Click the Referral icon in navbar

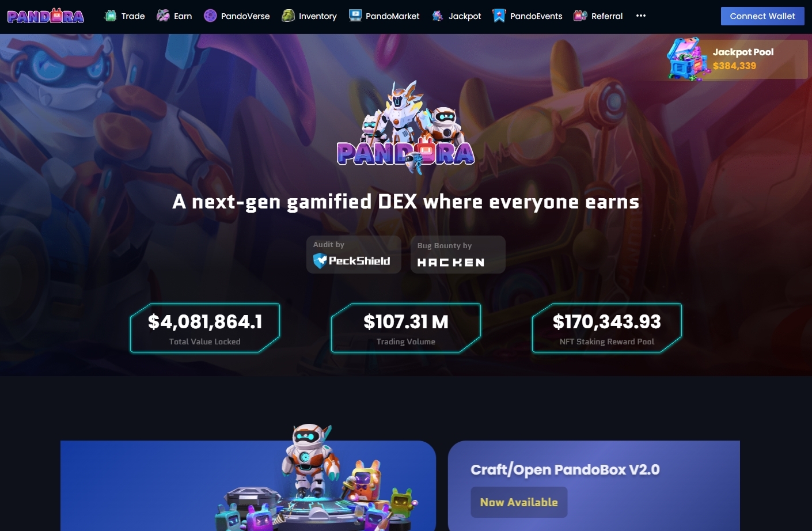(580, 16)
